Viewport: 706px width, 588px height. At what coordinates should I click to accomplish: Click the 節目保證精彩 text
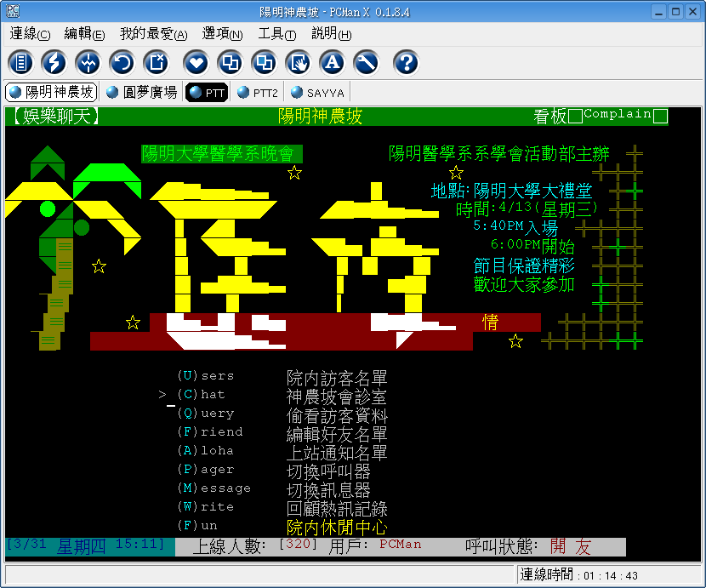tap(524, 265)
